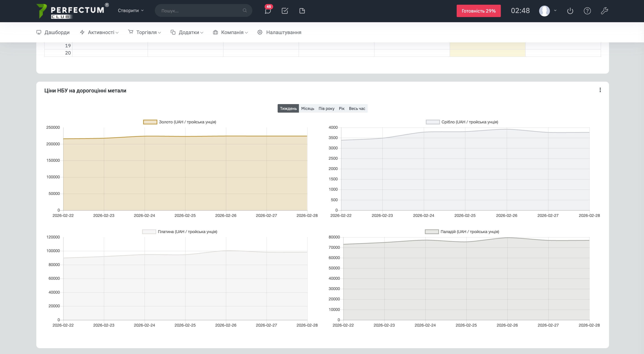Click the Готовність 29% button
644x354 pixels.
pos(478,11)
